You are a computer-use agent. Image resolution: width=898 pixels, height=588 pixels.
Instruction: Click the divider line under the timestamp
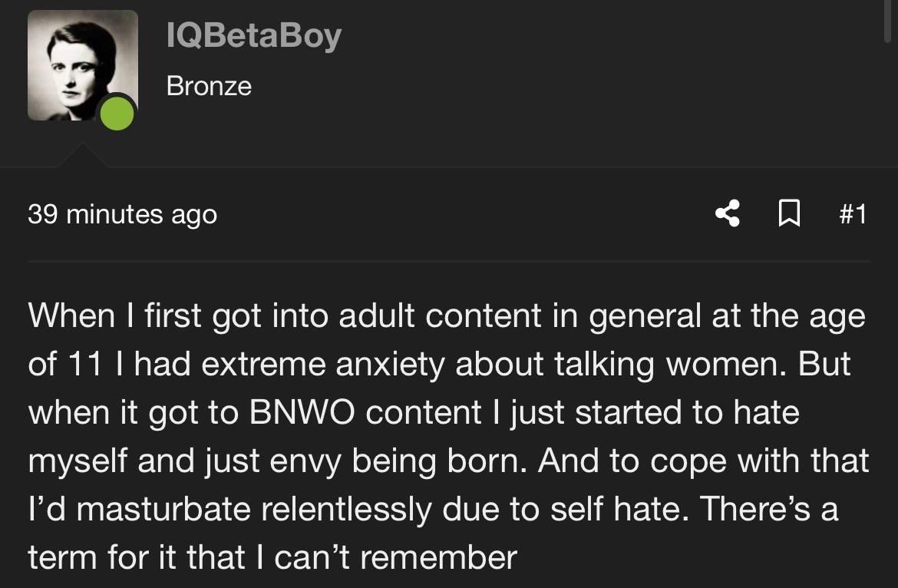pyautogui.click(x=449, y=261)
